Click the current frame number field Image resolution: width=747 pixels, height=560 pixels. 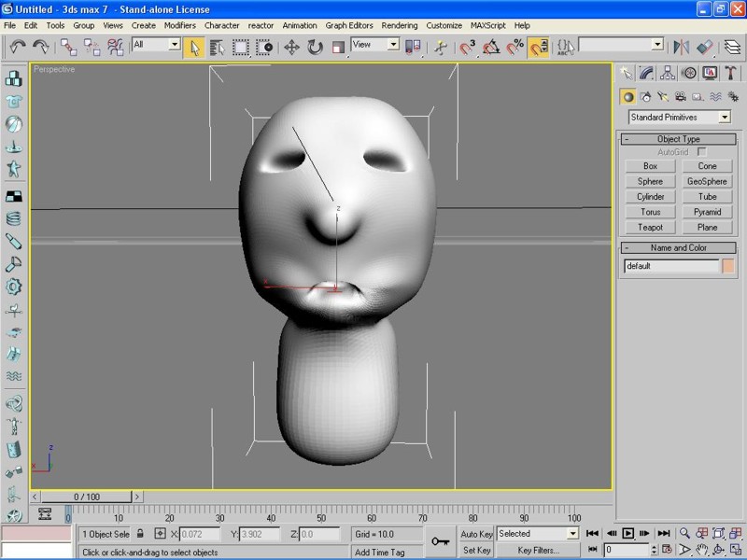click(x=625, y=550)
